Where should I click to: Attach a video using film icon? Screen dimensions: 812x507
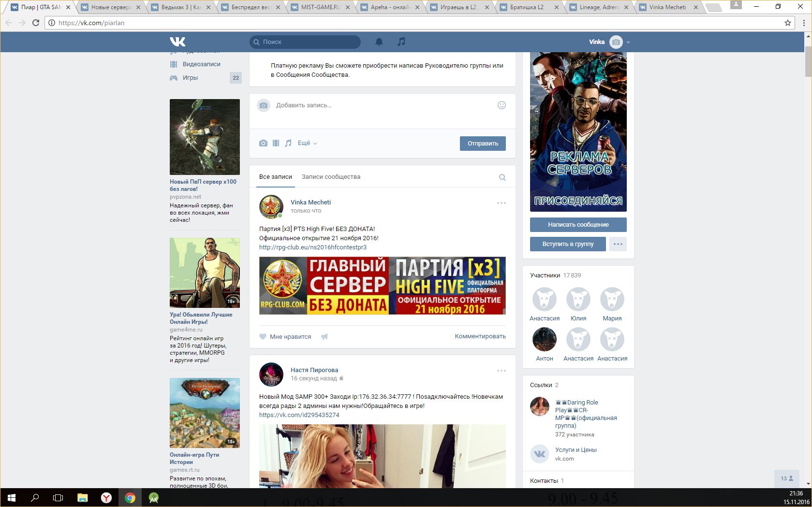(276, 143)
